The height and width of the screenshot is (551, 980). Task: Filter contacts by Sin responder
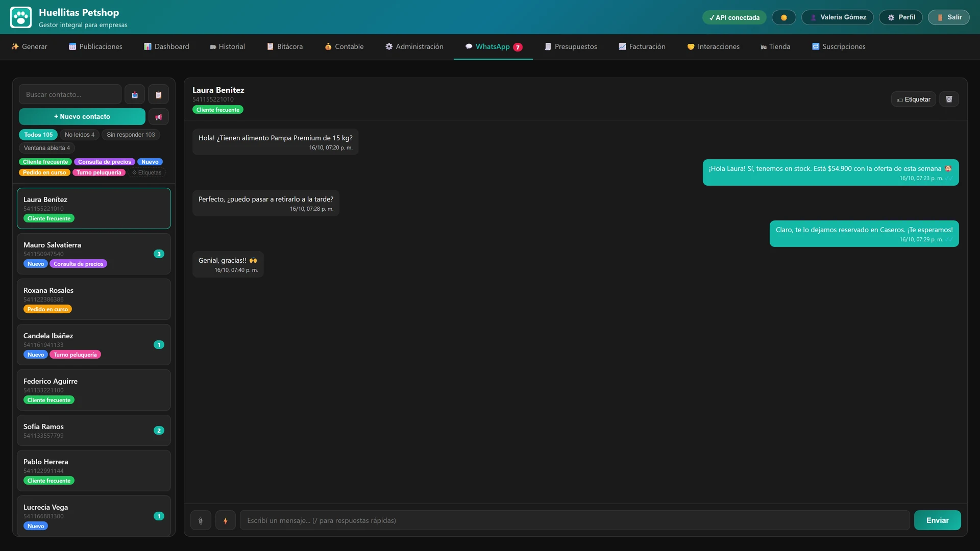[131, 135]
